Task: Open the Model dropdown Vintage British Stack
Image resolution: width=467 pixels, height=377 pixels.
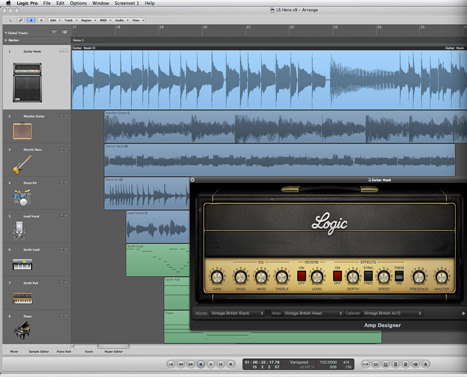Action: tap(237, 313)
